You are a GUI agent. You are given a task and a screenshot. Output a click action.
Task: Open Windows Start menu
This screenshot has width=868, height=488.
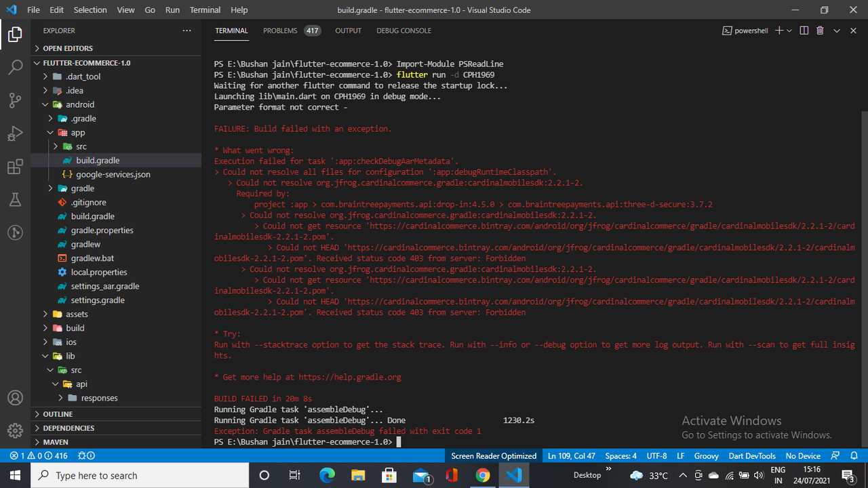pyautogui.click(x=15, y=475)
